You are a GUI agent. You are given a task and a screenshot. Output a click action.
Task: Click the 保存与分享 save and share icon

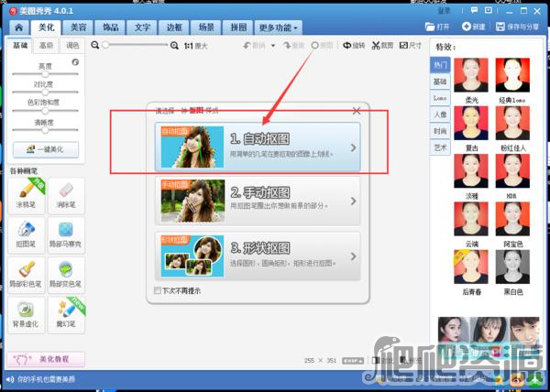click(500, 27)
